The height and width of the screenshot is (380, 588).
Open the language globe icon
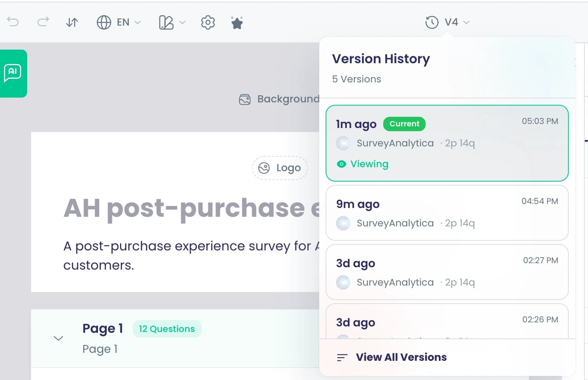click(104, 22)
